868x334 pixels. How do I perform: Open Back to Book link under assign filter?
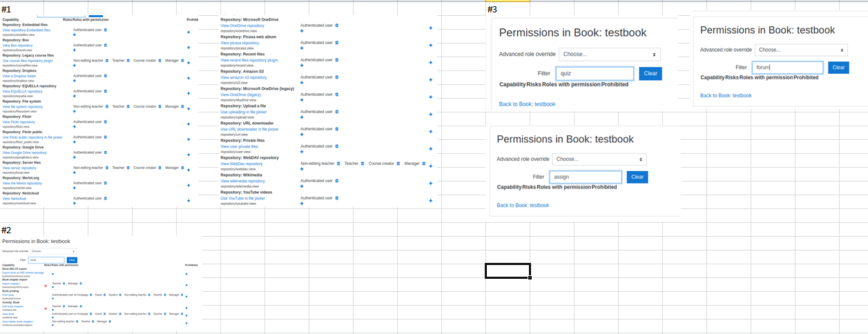pos(523,205)
